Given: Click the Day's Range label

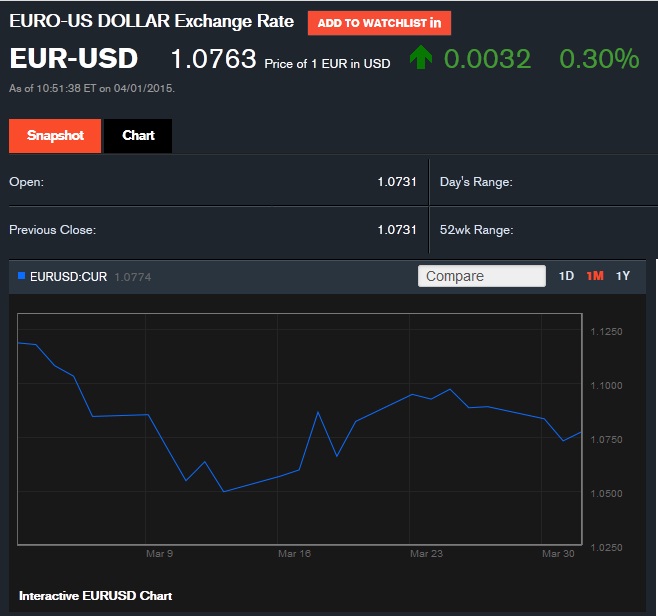Looking at the screenshot, I should pyautogui.click(x=476, y=182).
